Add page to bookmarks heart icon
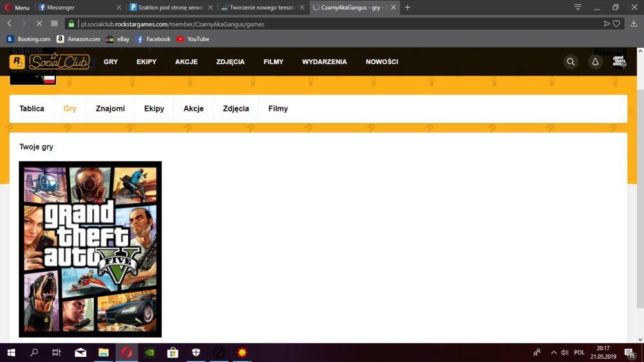The height and width of the screenshot is (362, 644). (x=616, y=24)
